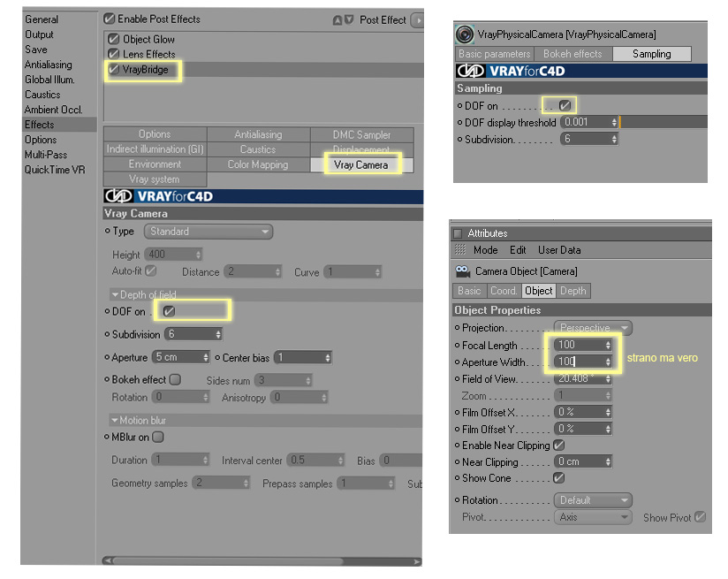Image resolution: width=728 pixels, height=579 pixels.
Task: Enable the Bokeh effect checkbox
Action: [x=175, y=379]
